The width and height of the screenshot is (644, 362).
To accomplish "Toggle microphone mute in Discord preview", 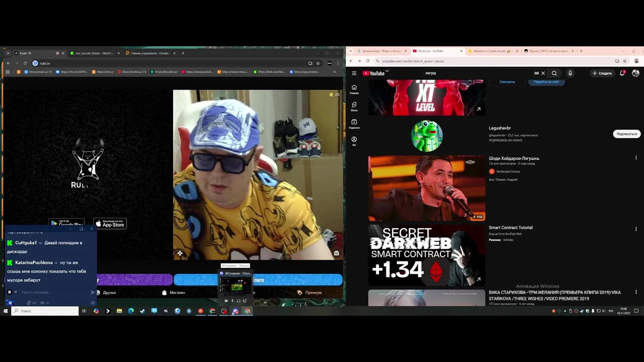I will point(232,301).
